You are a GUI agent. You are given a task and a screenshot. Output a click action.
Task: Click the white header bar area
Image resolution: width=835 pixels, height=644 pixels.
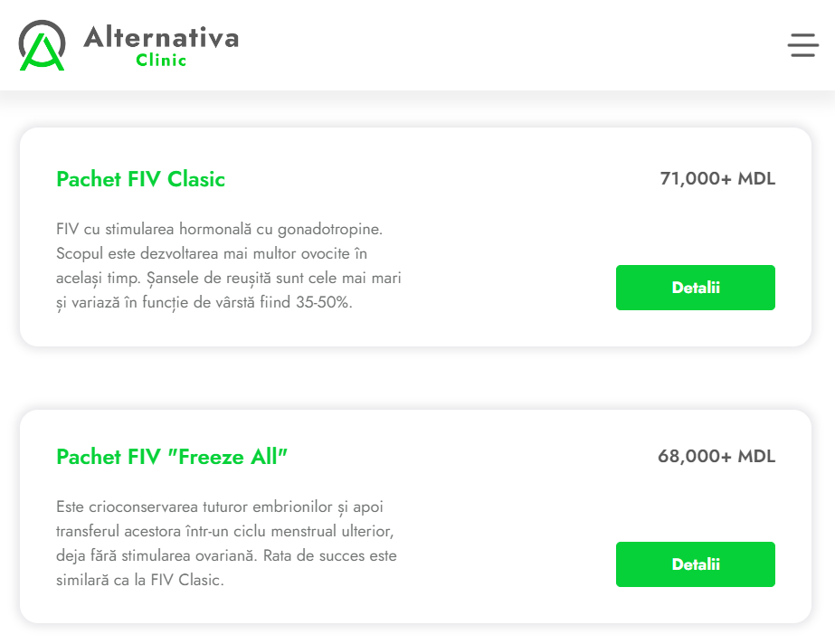(x=498, y=45)
